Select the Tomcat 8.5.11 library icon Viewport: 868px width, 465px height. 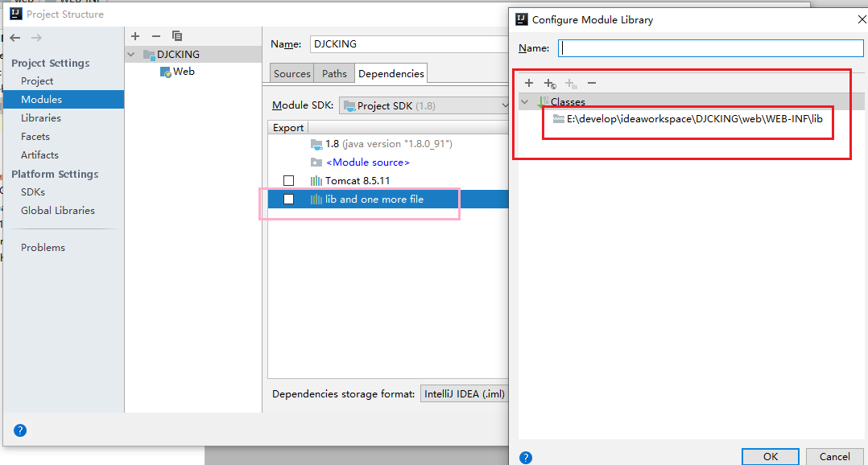click(x=316, y=181)
